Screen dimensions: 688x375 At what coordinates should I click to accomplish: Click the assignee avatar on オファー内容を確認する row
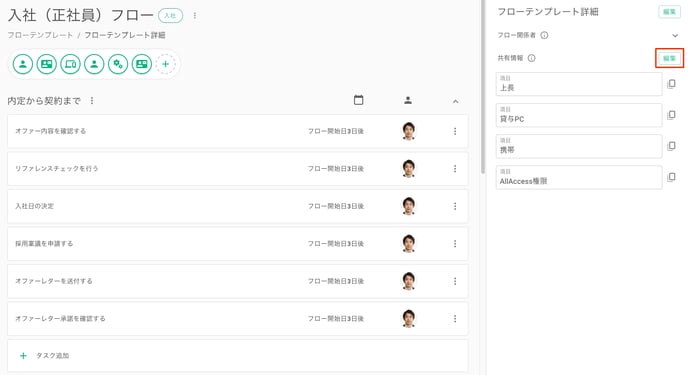[x=408, y=131]
